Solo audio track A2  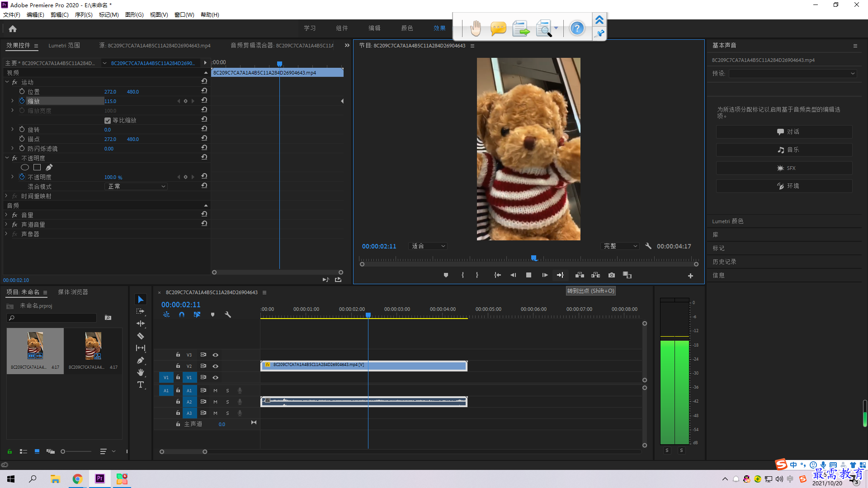[227, 402]
